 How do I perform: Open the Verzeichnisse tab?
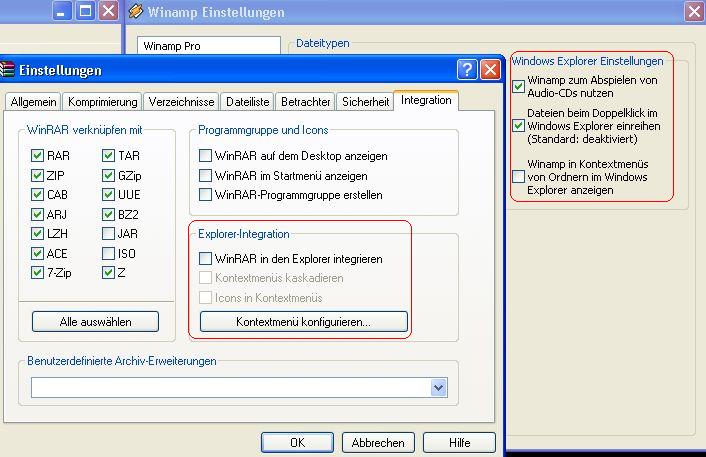(x=181, y=102)
